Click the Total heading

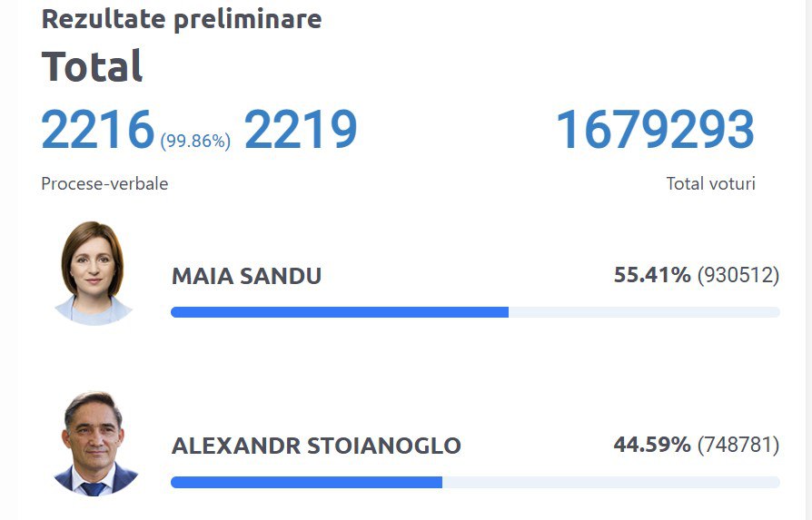pyautogui.click(x=92, y=66)
